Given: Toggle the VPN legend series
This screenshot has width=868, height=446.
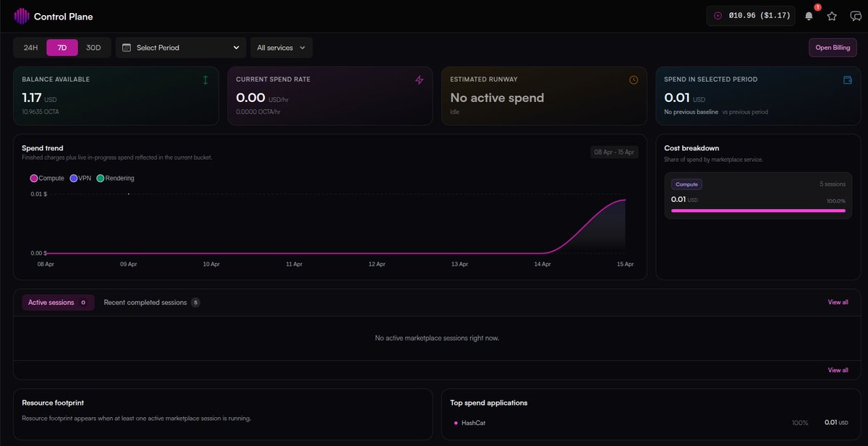Looking at the screenshot, I should point(80,179).
